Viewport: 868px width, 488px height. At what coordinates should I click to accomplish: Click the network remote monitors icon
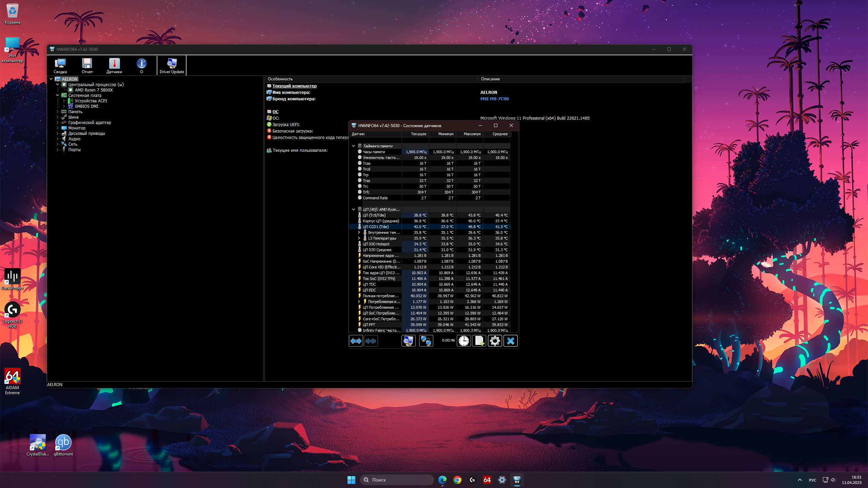(426, 341)
